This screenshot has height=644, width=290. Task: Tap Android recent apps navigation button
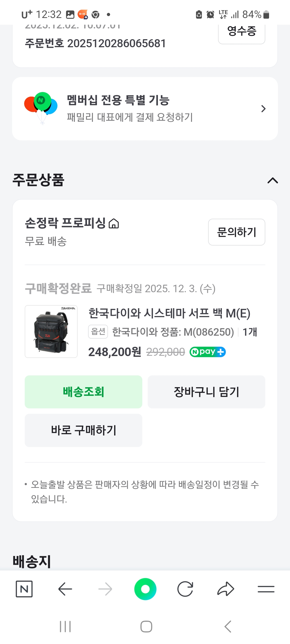click(x=65, y=627)
